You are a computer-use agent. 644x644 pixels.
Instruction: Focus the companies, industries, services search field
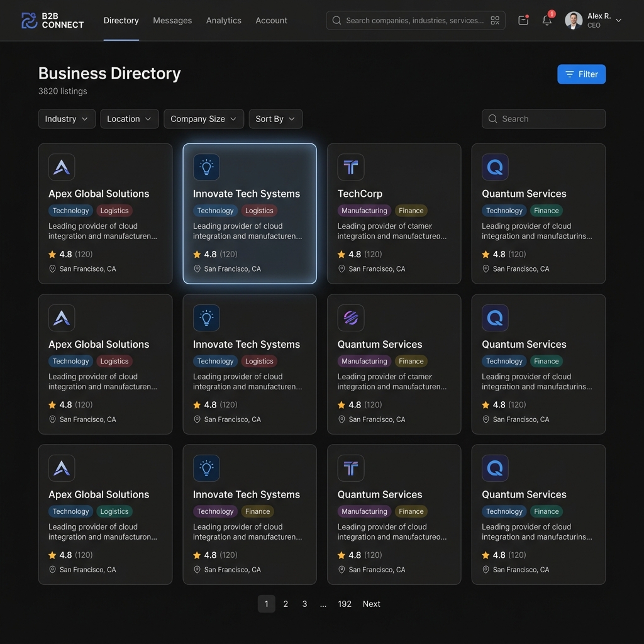415,21
